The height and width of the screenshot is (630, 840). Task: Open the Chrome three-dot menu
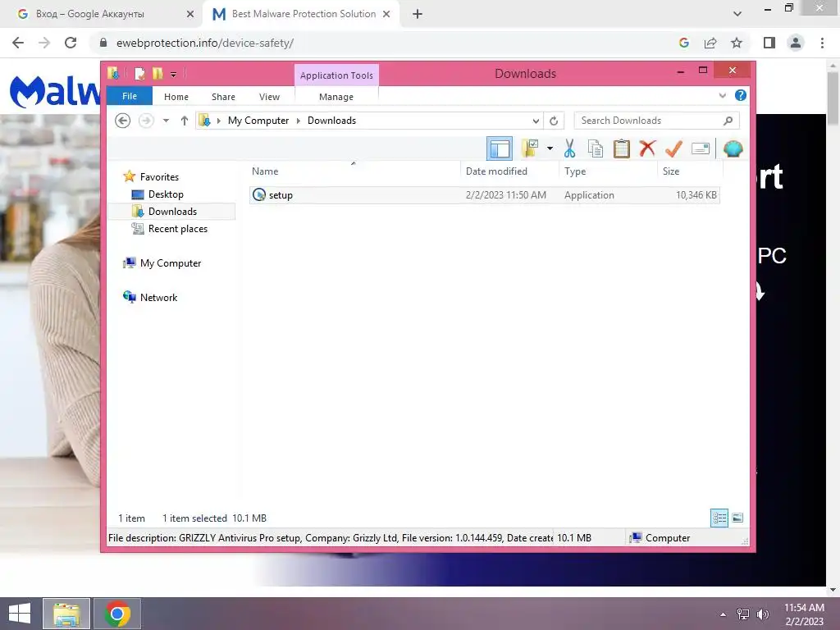coord(822,43)
